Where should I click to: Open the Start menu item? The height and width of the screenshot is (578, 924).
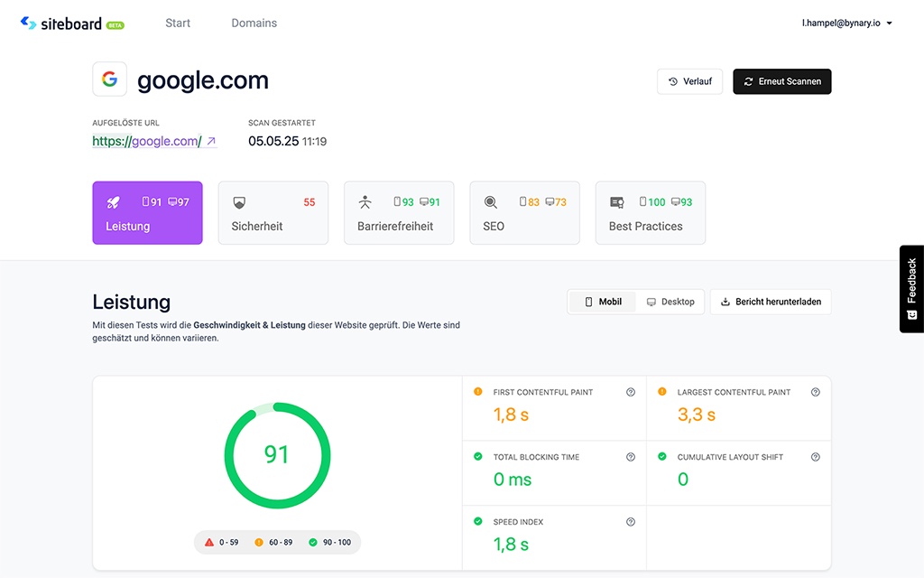tap(178, 23)
